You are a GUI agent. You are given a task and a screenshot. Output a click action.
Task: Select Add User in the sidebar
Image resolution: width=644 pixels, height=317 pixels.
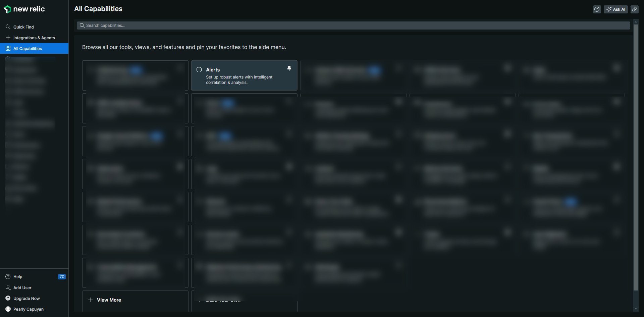34,287
